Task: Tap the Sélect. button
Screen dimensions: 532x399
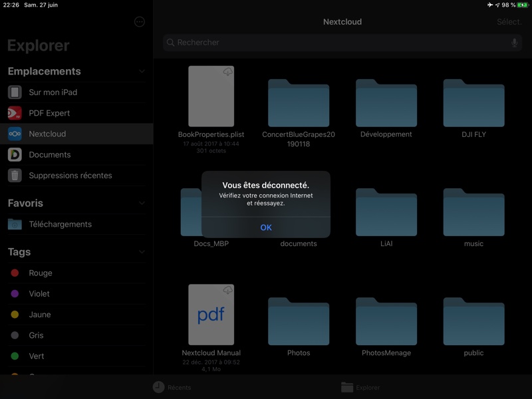Action: click(x=508, y=22)
